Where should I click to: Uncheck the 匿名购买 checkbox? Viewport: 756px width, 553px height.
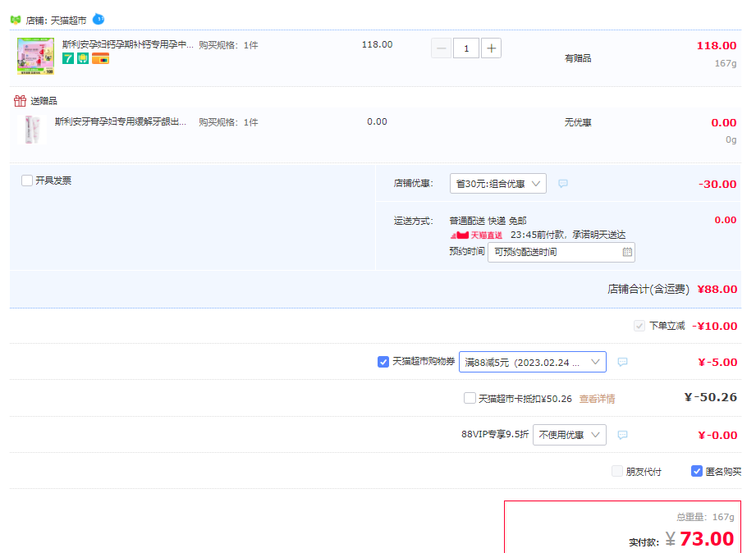click(697, 471)
